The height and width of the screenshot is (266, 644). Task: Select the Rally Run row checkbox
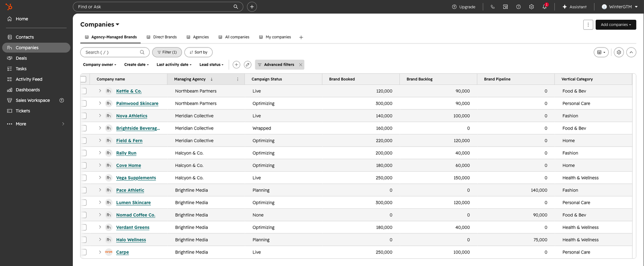point(84,153)
